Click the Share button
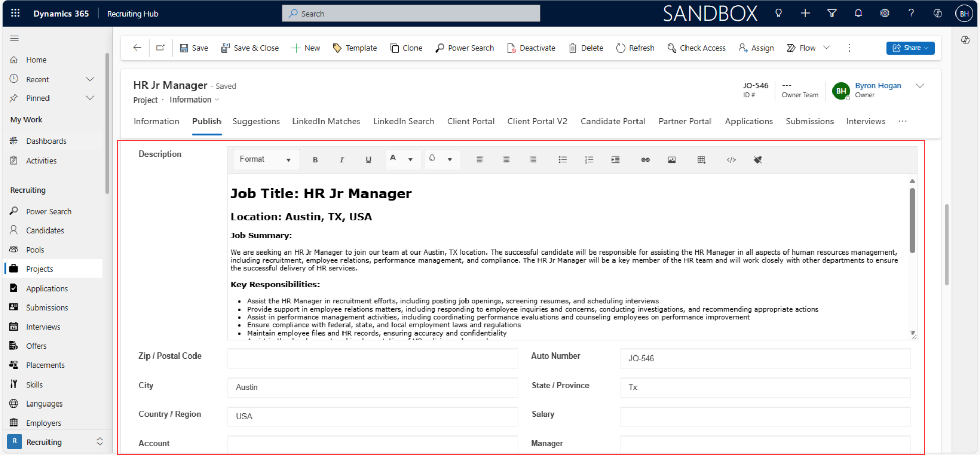This screenshot has height=457, width=980. (x=910, y=48)
